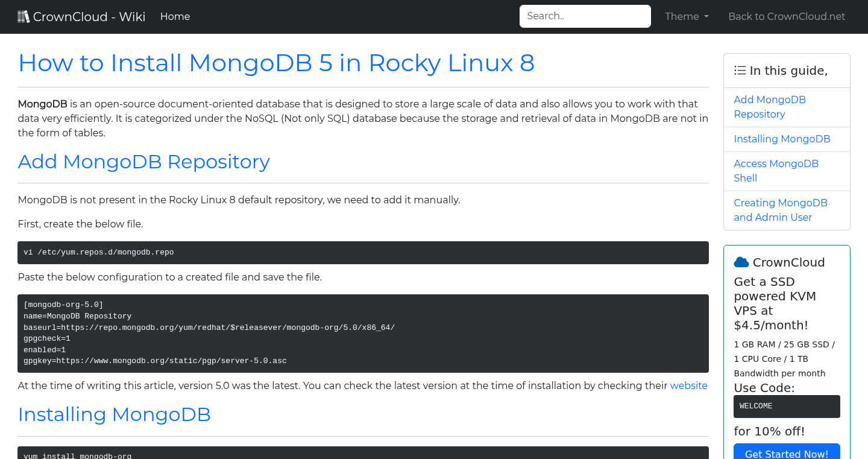The height and width of the screenshot is (459, 868).
Task: Select the MongoDB repository configuration block
Action: click(362, 333)
